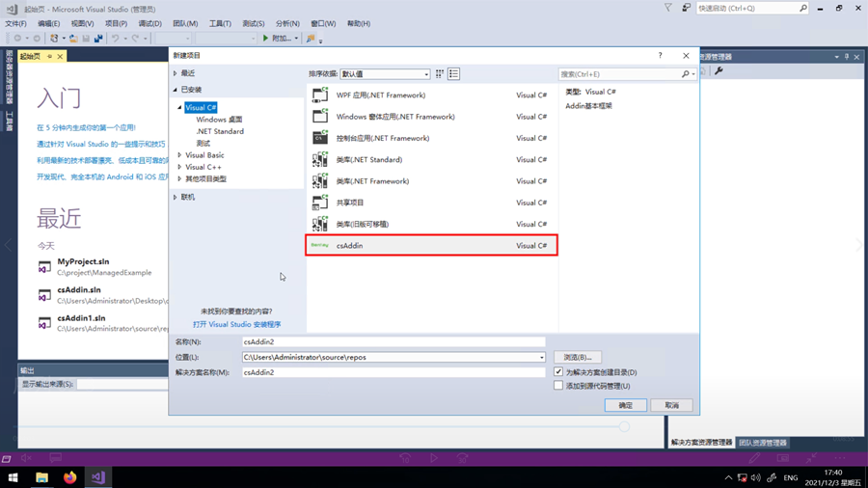Open Firefox from the taskbar
Viewport: 868px width, 488px height.
coord(69,477)
